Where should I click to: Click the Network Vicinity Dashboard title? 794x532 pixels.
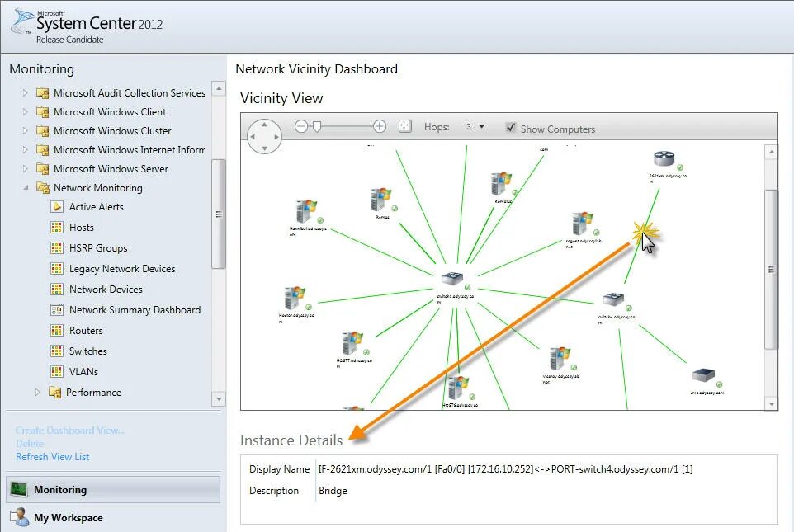[x=316, y=68]
